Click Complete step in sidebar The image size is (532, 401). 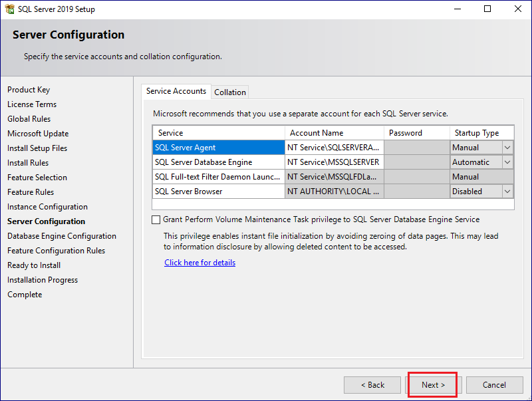(25, 295)
